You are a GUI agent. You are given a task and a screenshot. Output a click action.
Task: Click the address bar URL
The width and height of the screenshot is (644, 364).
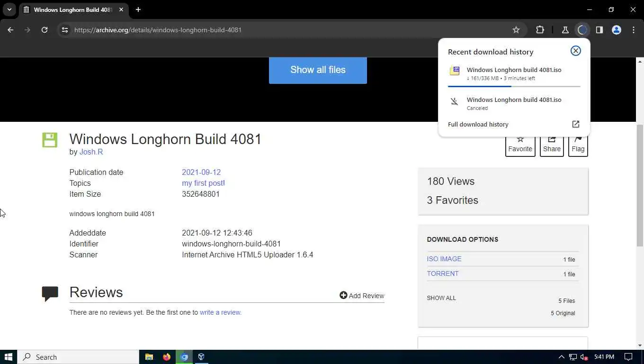(158, 30)
